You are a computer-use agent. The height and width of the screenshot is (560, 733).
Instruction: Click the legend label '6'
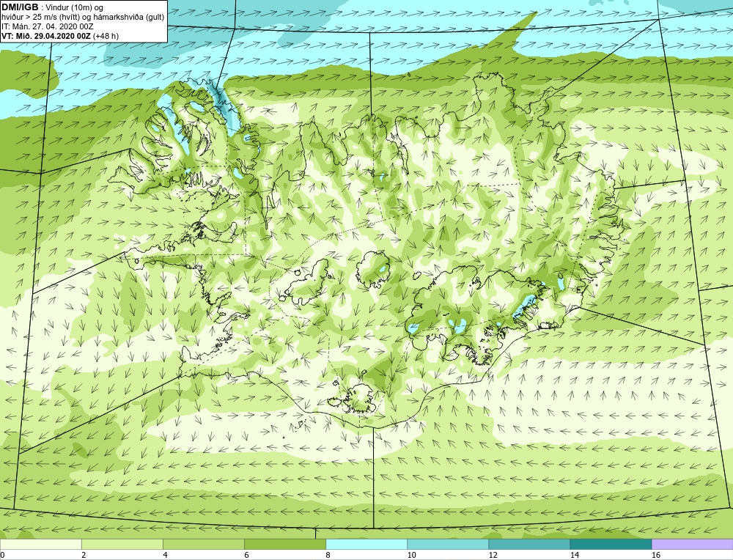point(246,555)
